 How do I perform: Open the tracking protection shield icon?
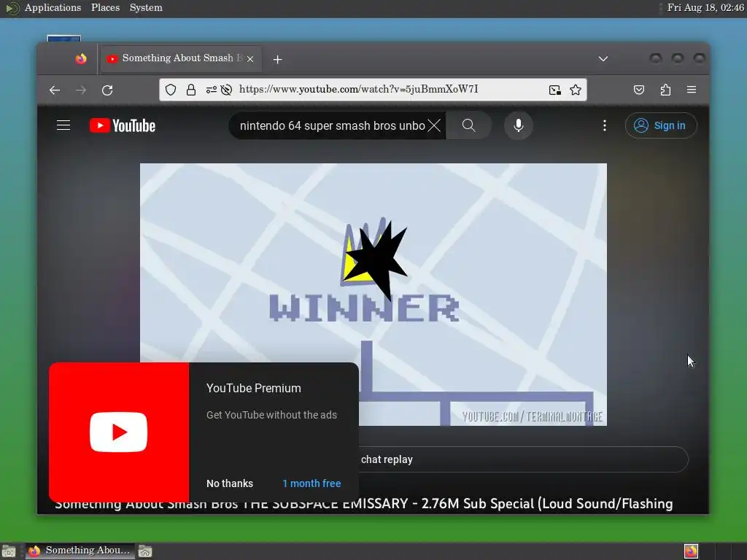[x=171, y=90]
